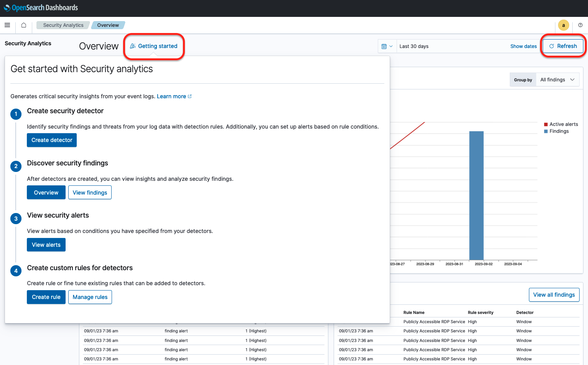This screenshot has width=588, height=365.
Task: Click the user avatar labeled a
Action: [563, 25]
